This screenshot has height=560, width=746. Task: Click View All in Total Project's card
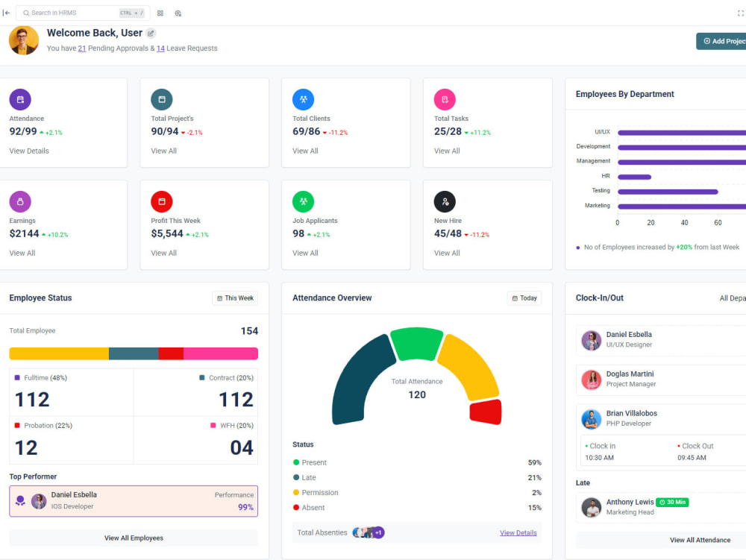point(163,151)
